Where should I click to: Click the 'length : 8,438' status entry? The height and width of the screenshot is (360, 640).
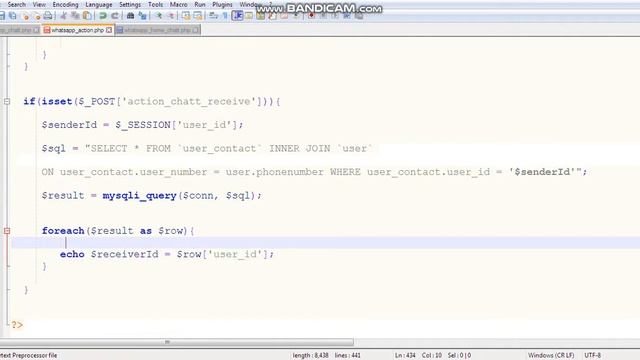pyautogui.click(x=310, y=356)
